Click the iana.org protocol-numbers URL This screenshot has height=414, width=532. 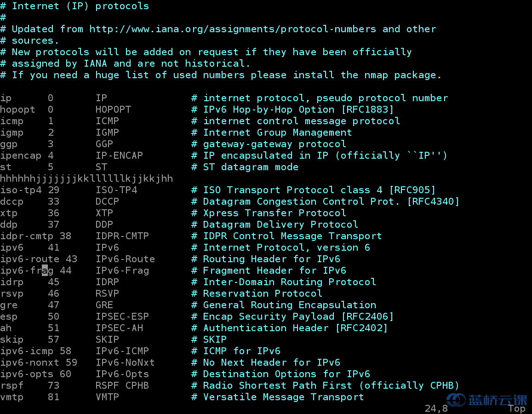(x=232, y=29)
